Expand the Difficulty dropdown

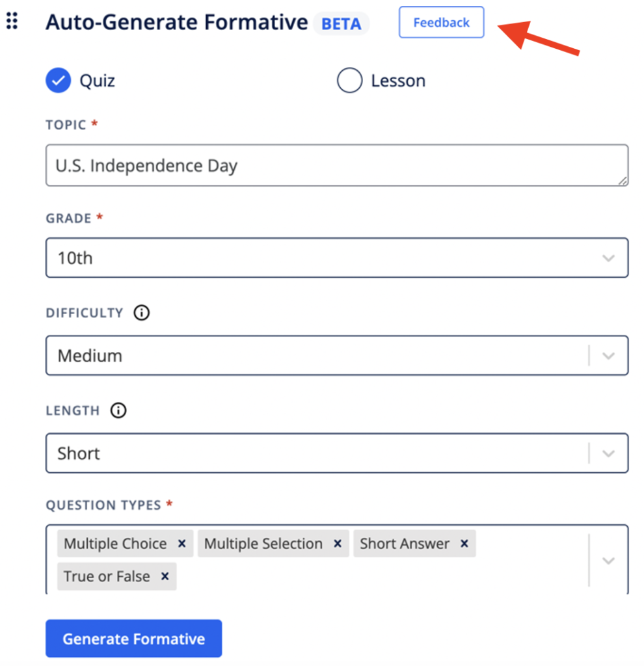click(609, 355)
